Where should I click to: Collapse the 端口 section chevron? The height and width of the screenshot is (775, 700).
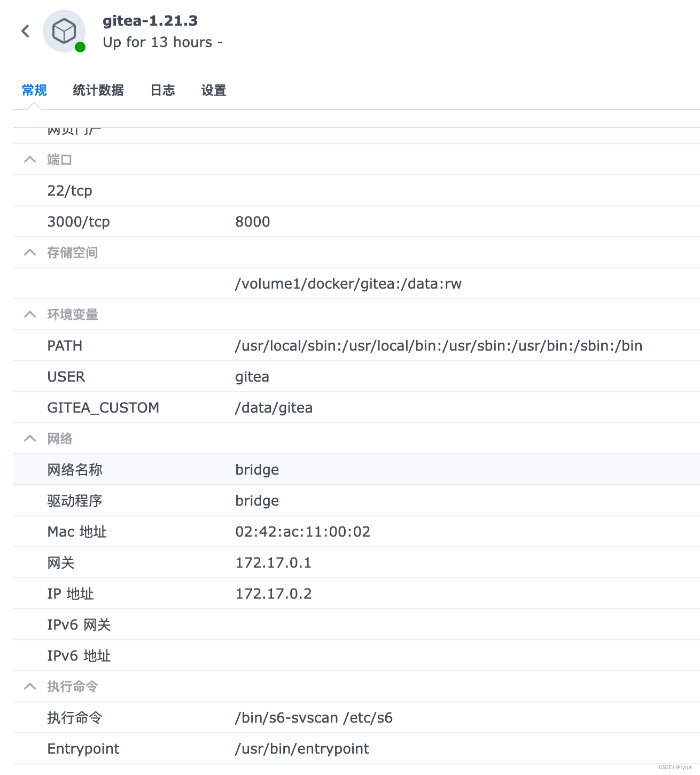point(30,159)
